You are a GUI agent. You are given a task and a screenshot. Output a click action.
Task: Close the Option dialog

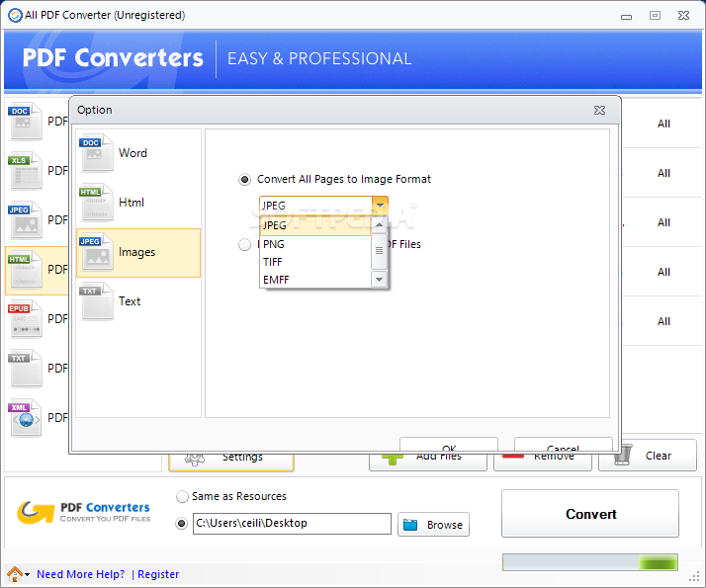(599, 111)
